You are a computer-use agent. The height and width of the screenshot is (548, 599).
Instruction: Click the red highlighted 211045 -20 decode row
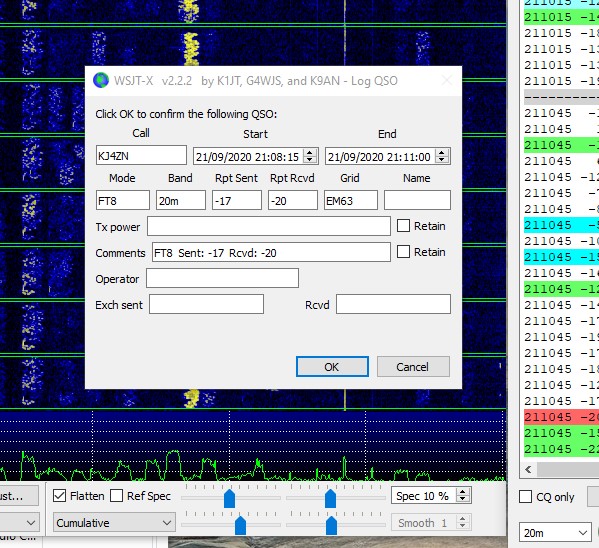click(x=561, y=417)
